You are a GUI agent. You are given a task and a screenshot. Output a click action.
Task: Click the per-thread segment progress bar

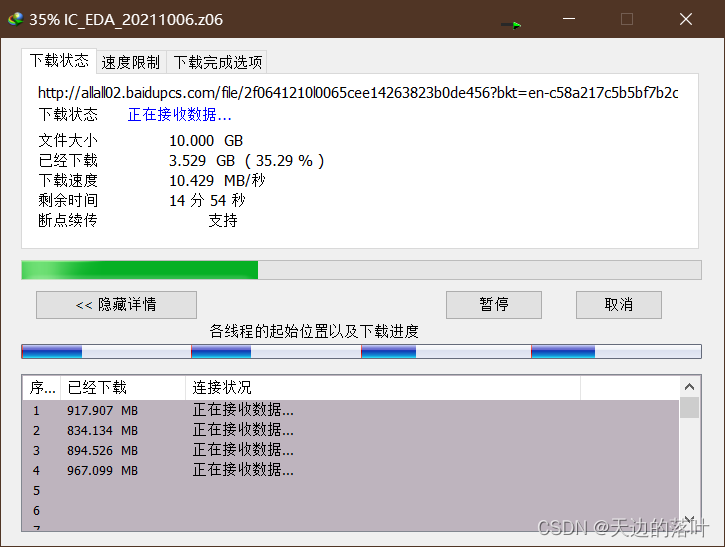click(x=362, y=351)
